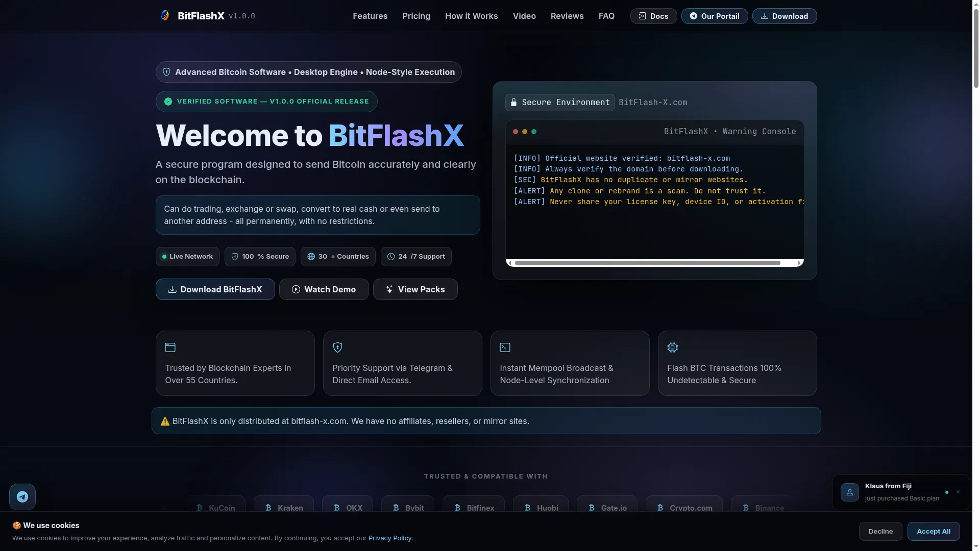Open the Privacy Policy link
The width and height of the screenshot is (980, 551).
(x=390, y=538)
